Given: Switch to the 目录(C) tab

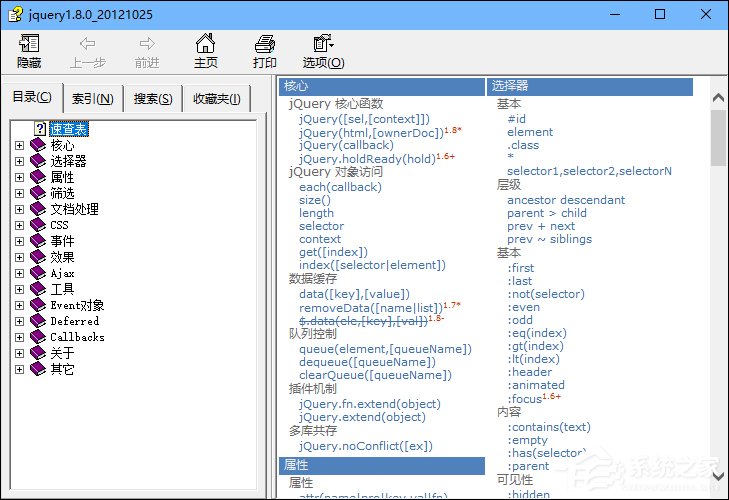Looking at the screenshot, I should point(32,97).
